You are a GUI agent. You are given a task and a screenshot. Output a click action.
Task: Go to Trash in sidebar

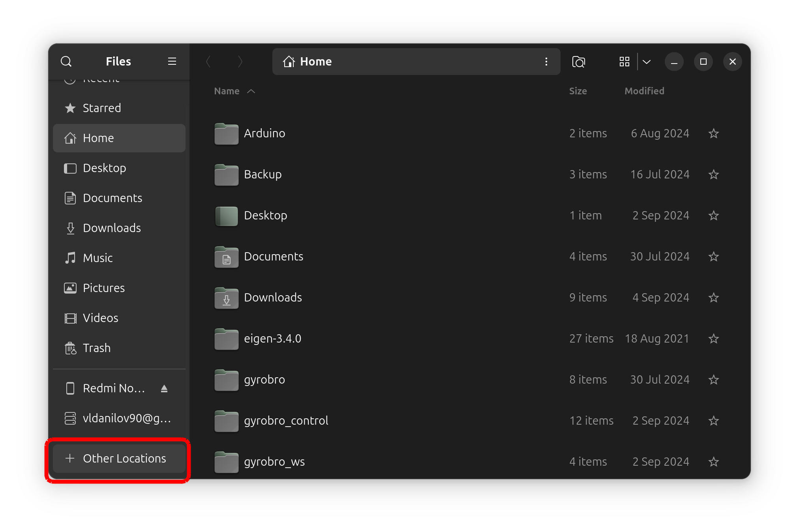(x=97, y=348)
